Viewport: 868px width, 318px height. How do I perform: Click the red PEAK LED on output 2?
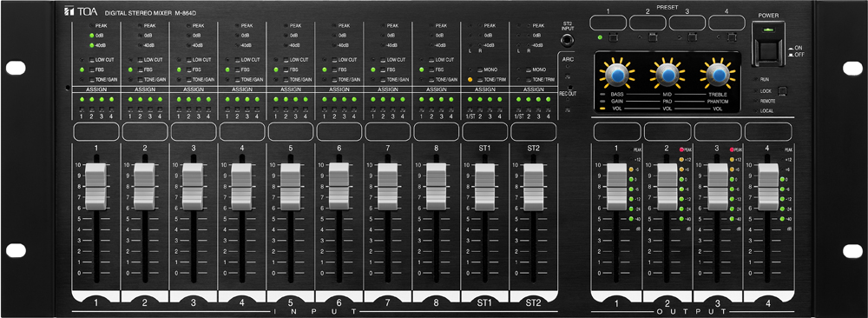[681, 149]
